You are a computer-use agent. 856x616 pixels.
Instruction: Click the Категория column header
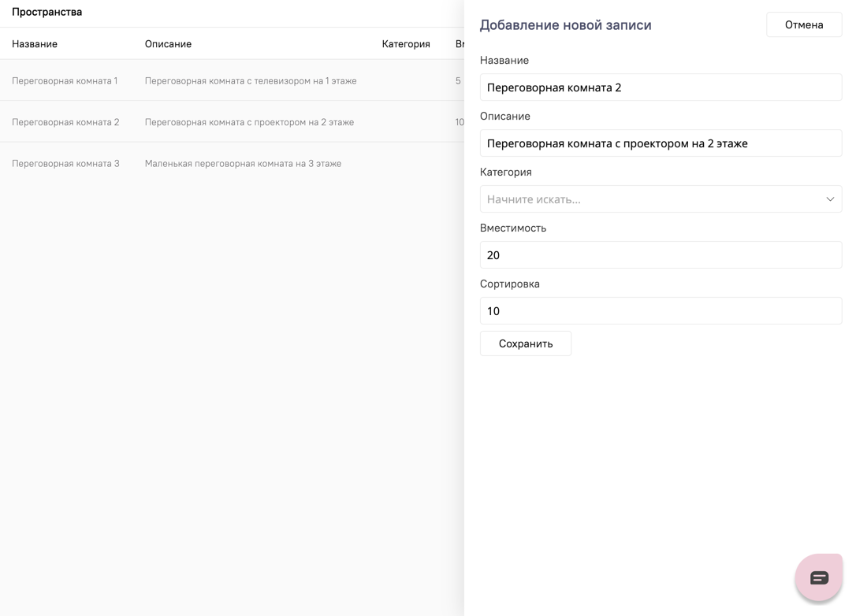pos(406,44)
